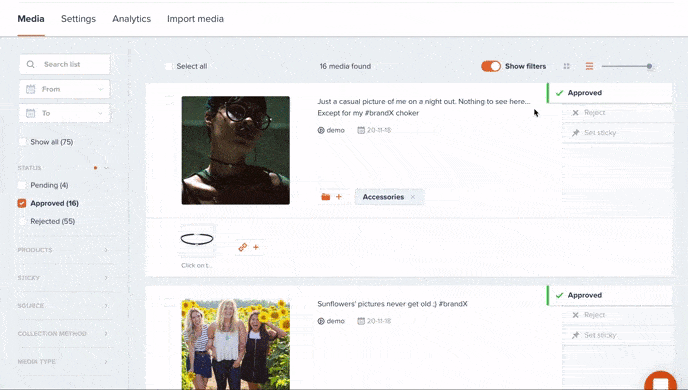
Task: Turn off the Show filters toggle
Action: click(x=491, y=66)
